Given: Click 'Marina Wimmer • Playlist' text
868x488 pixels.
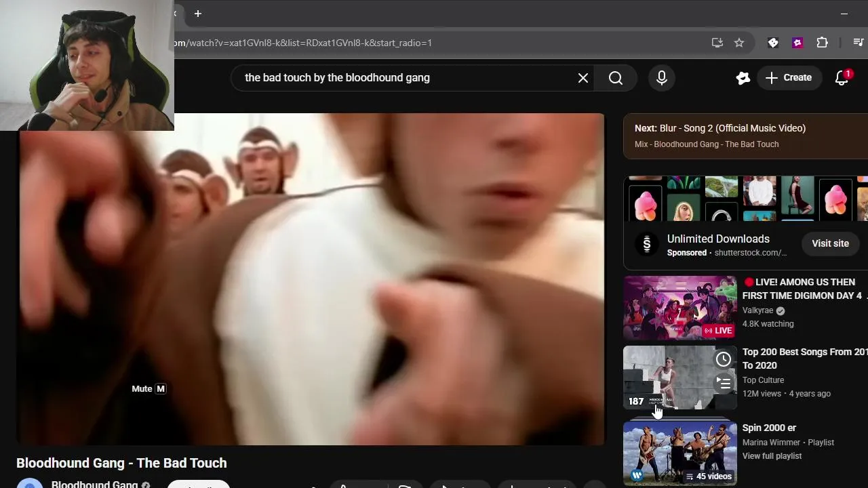Looking at the screenshot, I should coord(788,443).
